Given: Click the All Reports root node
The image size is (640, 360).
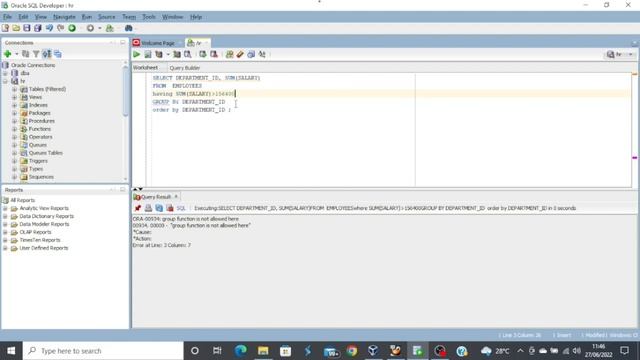Looking at the screenshot, I should tap(22, 200).
